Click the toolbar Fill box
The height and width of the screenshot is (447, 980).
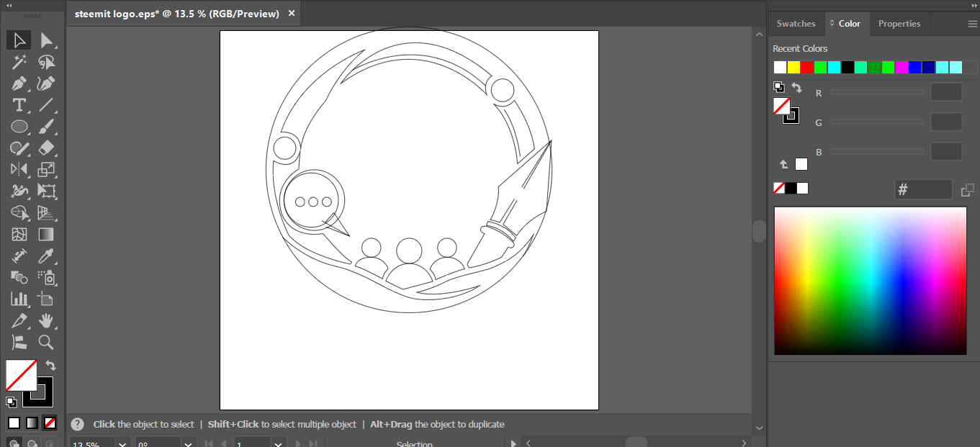(x=22, y=375)
